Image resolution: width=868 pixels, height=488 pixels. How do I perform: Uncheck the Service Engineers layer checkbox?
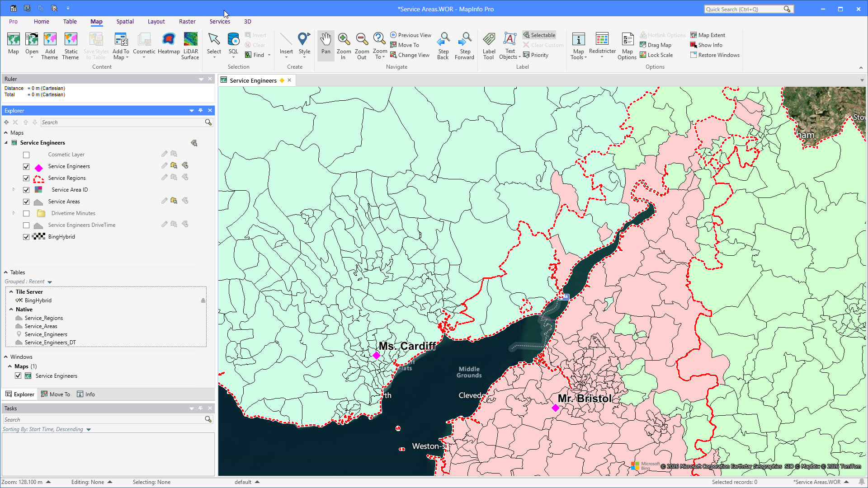pyautogui.click(x=26, y=167)
